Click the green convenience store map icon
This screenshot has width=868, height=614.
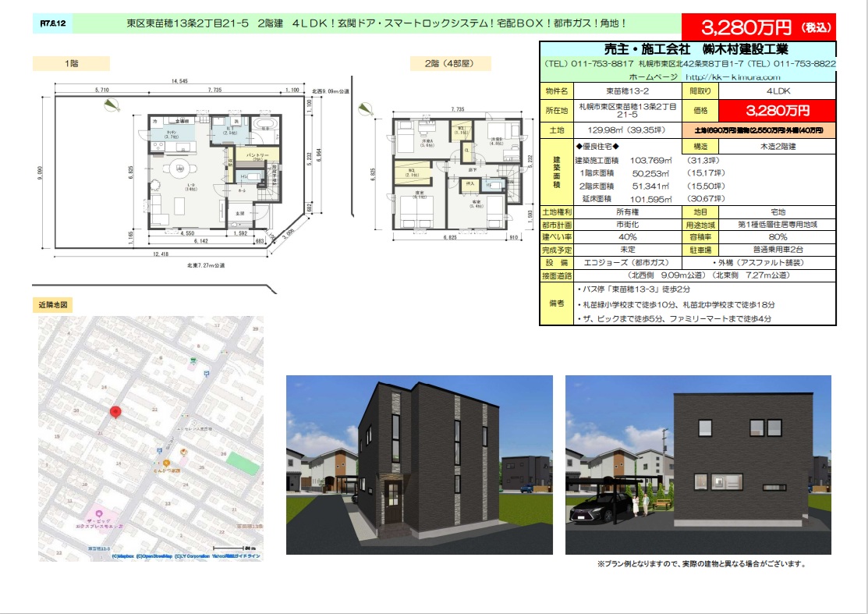(193, 360)
